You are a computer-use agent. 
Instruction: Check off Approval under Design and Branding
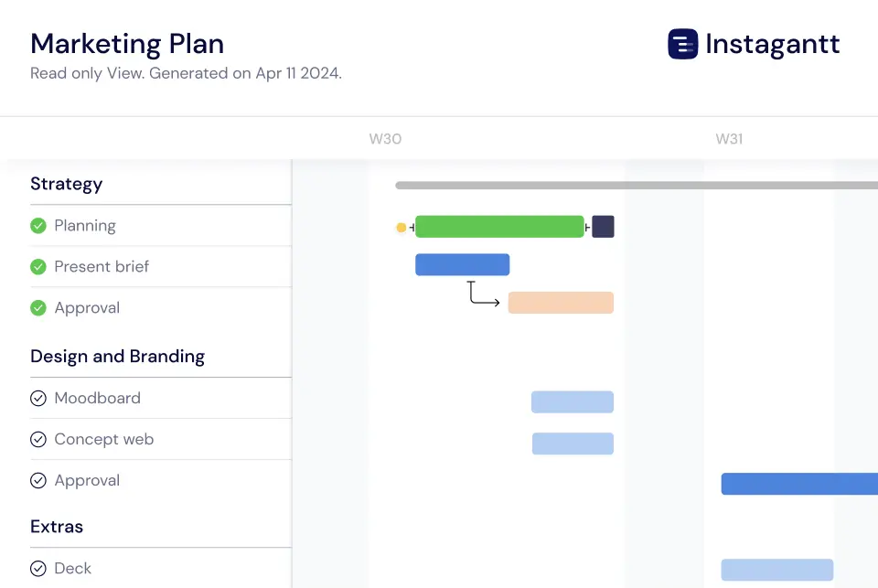[x=38, y=480]
